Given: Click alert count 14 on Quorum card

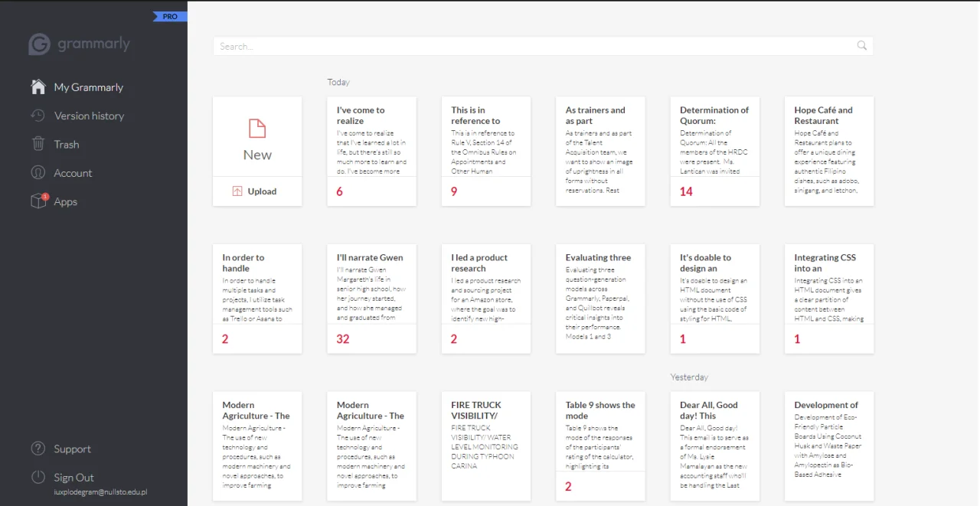Looking at the screenshot, I should 686,191.
